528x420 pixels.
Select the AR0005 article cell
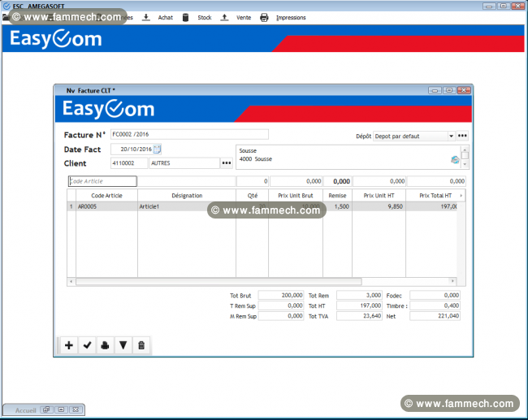point(106,206)
